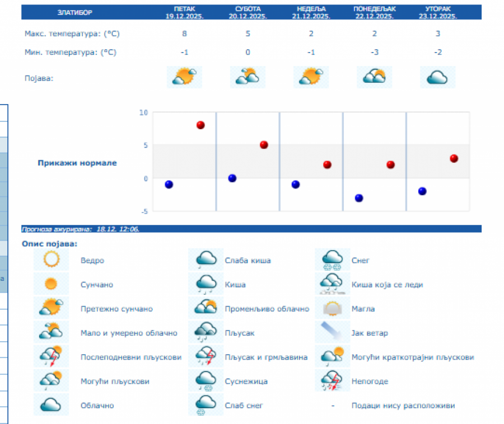Click the Tuesday (Уторак) cloudy forecast icon
Screen dimensions: 504x424
tap(438, 77)
